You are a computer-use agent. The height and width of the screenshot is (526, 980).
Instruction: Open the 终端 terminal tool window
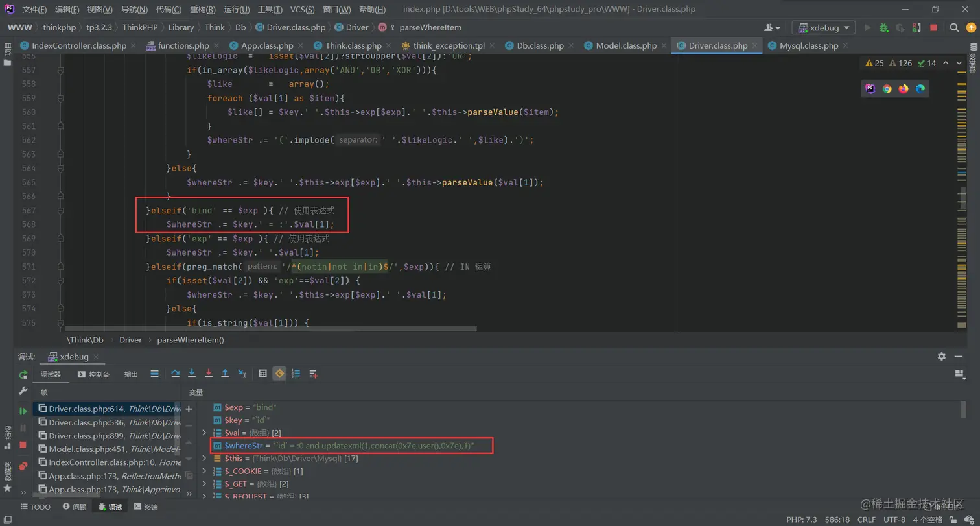tap(146, 507)
